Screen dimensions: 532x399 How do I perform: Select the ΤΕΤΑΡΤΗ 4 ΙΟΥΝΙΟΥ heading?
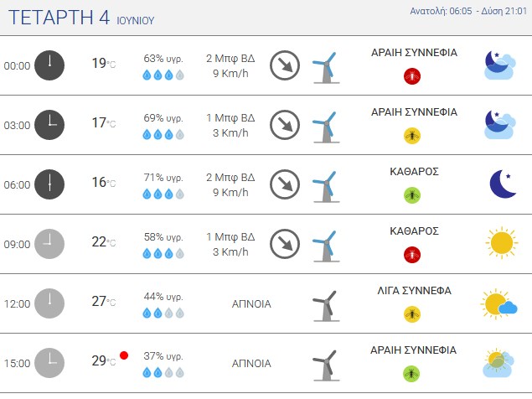(x=81, y=18)
